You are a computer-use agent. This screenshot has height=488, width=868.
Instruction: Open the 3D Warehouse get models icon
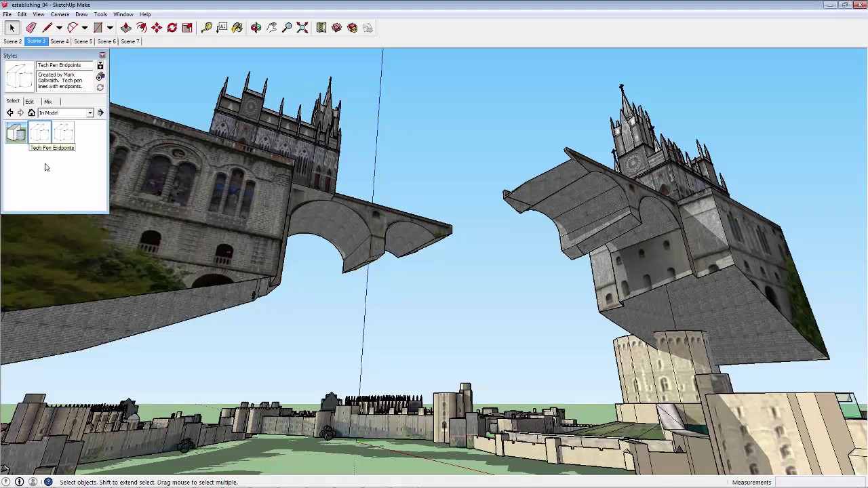coord(337,28)
